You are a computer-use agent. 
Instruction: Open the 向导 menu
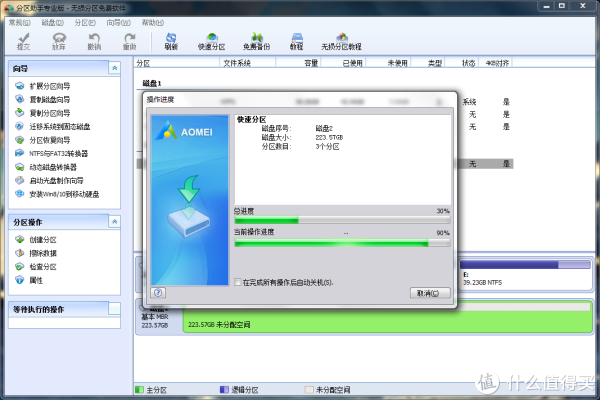(x=119, y=23)
